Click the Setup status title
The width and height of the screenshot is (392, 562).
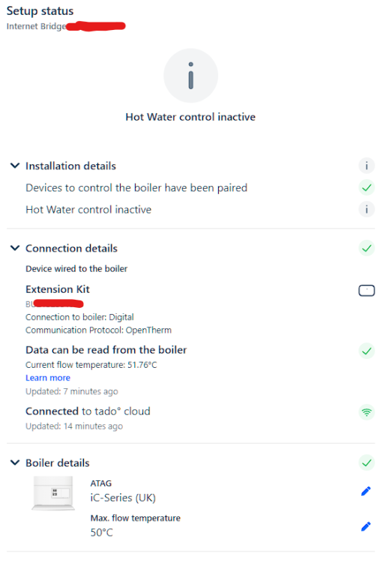click(40, 10)
